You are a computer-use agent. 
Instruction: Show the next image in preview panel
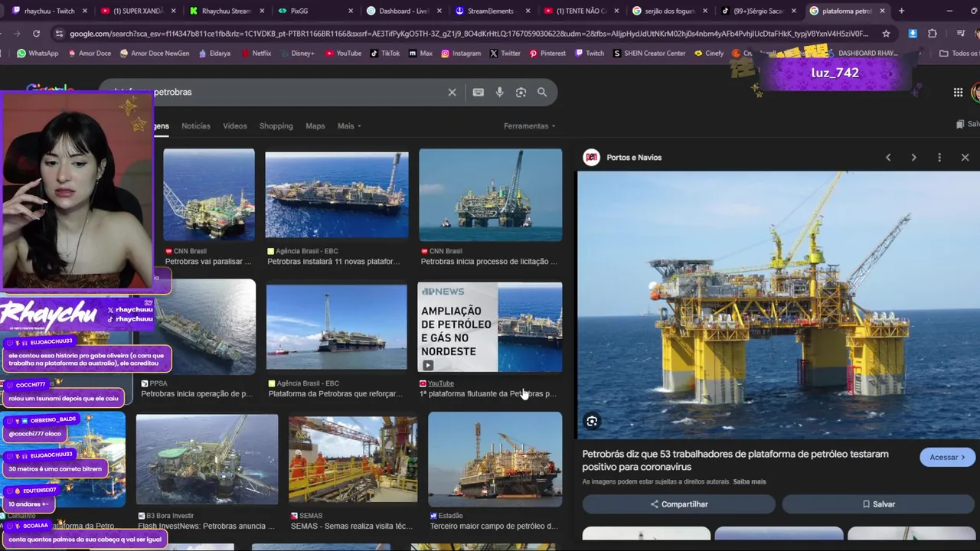913,157
